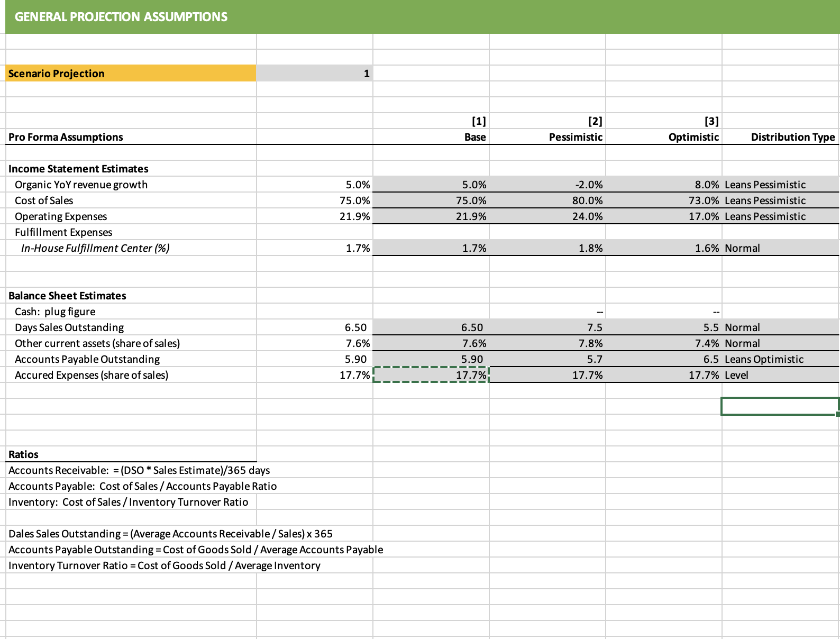Select the Scenario Projection value cell showing 1
Screen dimensions: 840x639
(315, 74)
